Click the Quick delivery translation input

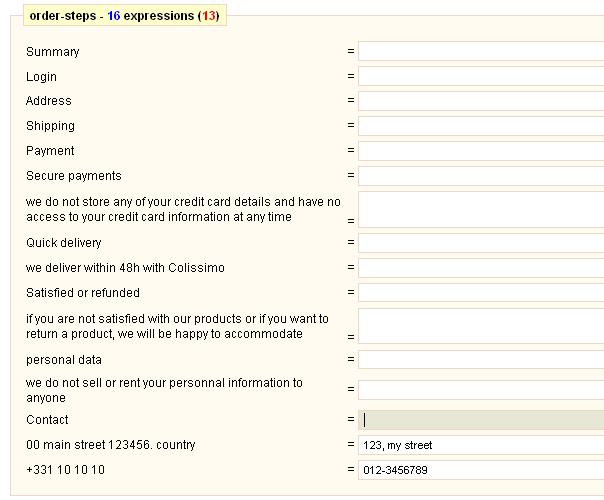point(481,243)
